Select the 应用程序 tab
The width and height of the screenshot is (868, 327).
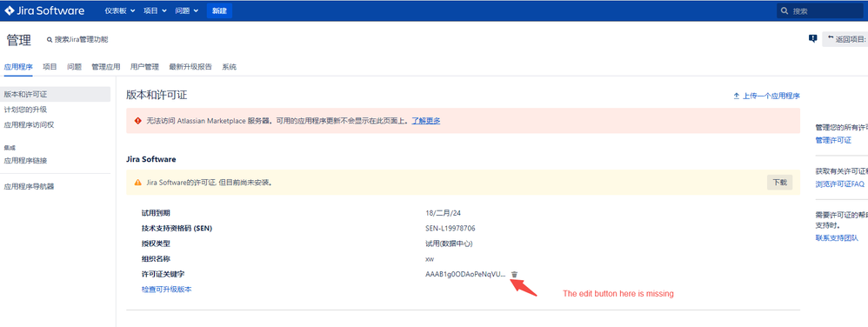click(18, 67)
